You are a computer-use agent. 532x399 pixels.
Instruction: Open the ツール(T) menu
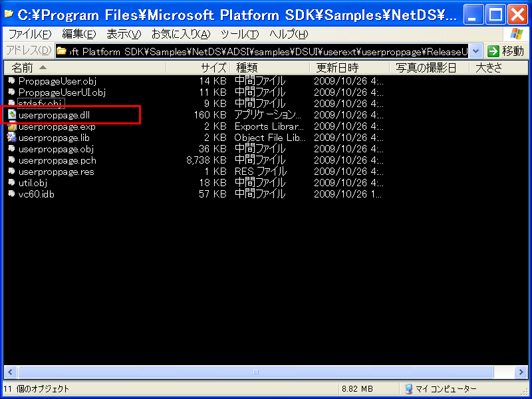[x=239, y=35]
